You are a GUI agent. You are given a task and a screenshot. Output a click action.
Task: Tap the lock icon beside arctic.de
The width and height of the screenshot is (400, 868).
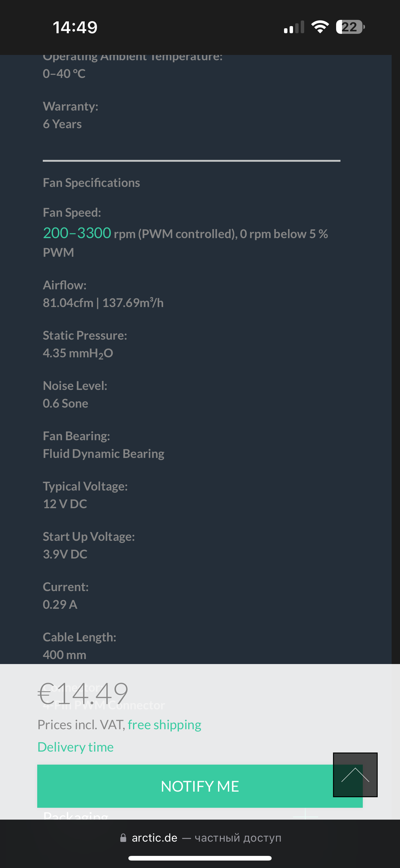tap(123, 838)
